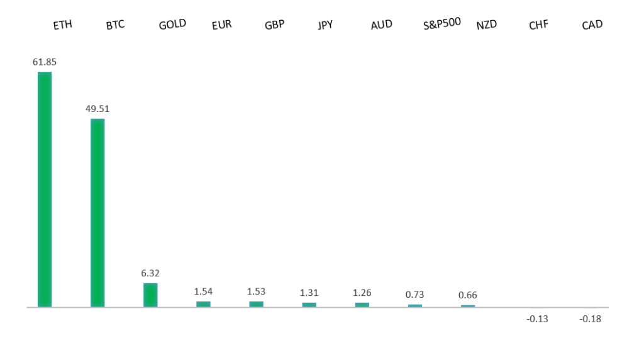The height and width of the screenshot is (355, 644).
Task: Click the GOLD bar
Action: (x=150, y=295)
